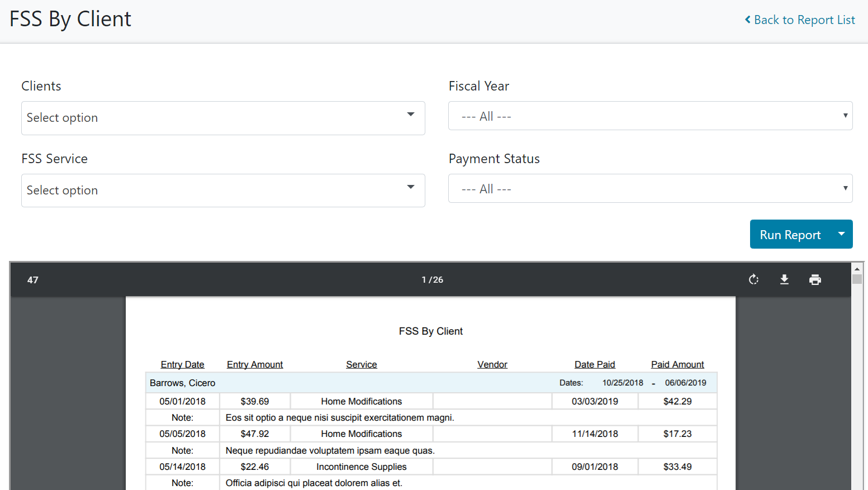Click the Entry Date column header
The image size is (868, 490).
182,364
